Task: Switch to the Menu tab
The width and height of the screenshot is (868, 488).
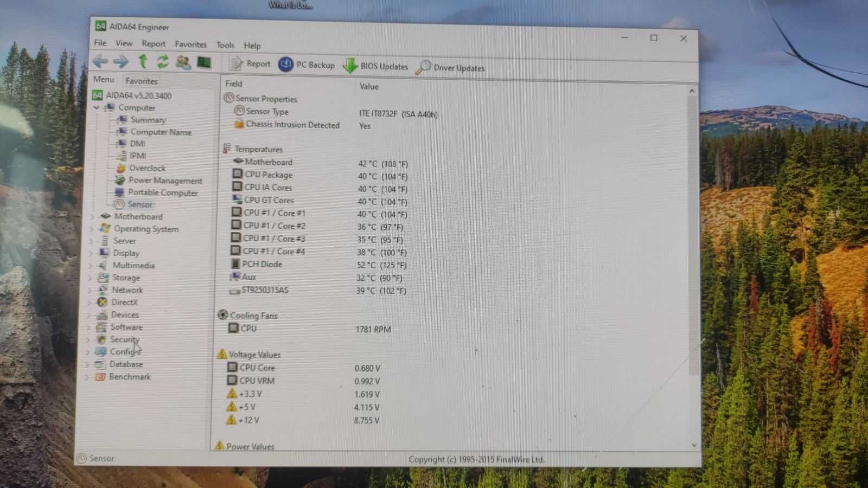Action: pyautogui.click(x=104, y=79)
